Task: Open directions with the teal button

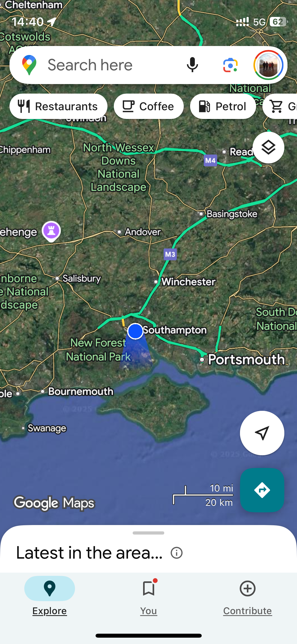Action: point(262,490)
